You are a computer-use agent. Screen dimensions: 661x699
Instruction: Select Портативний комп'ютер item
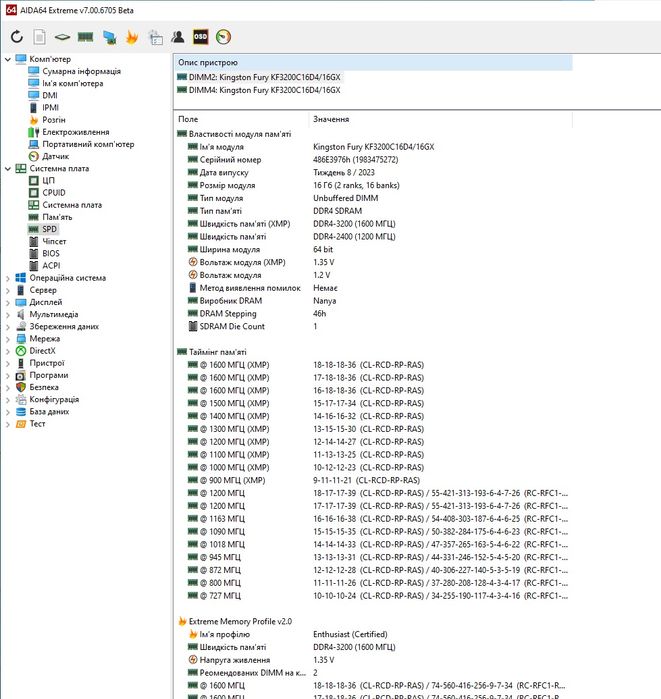pyautogui.click(x=88, y=144)
